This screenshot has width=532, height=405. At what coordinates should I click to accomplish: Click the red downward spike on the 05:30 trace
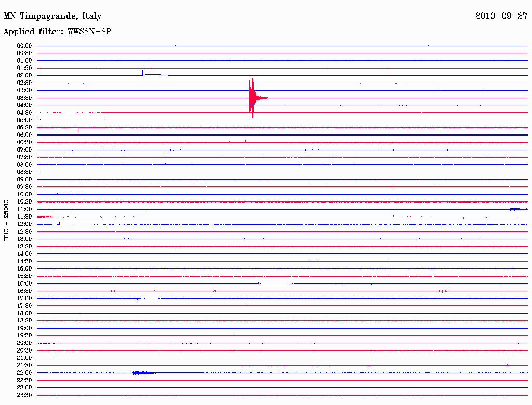78,130
